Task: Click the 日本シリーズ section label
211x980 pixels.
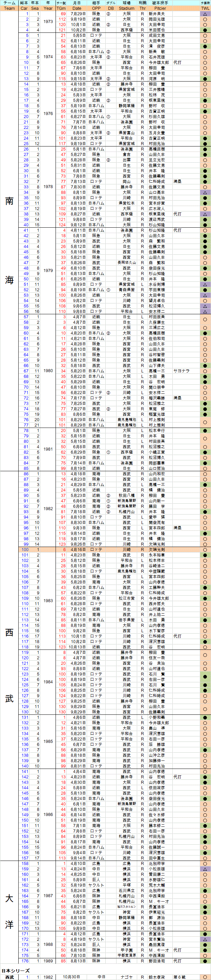Action: point(15,971)
